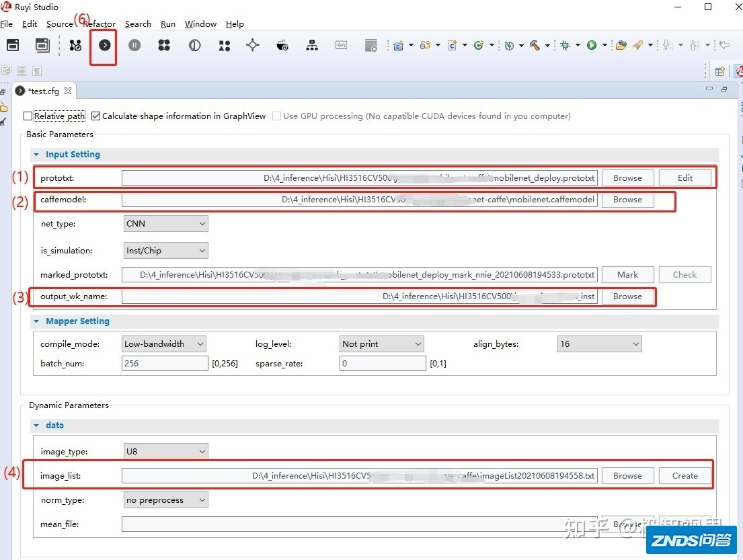Open dropdown arrow next to green run icon
The height and width of the screenshot is (560, 743).
coord(604,46)
